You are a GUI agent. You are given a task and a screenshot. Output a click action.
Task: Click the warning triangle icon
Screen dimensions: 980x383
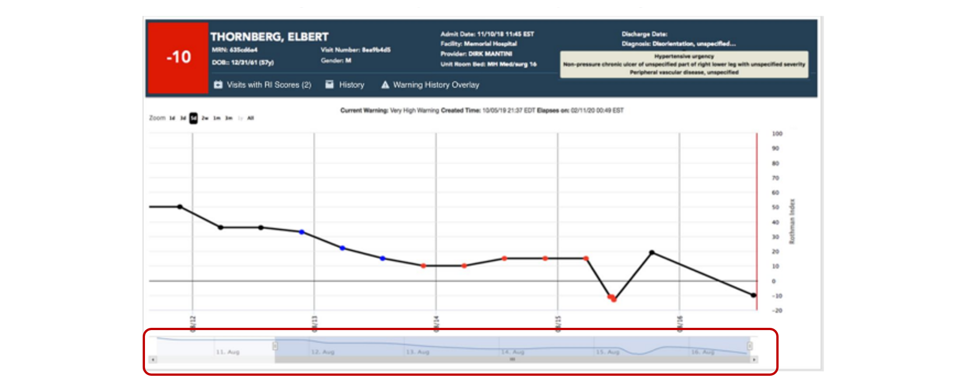385,85
